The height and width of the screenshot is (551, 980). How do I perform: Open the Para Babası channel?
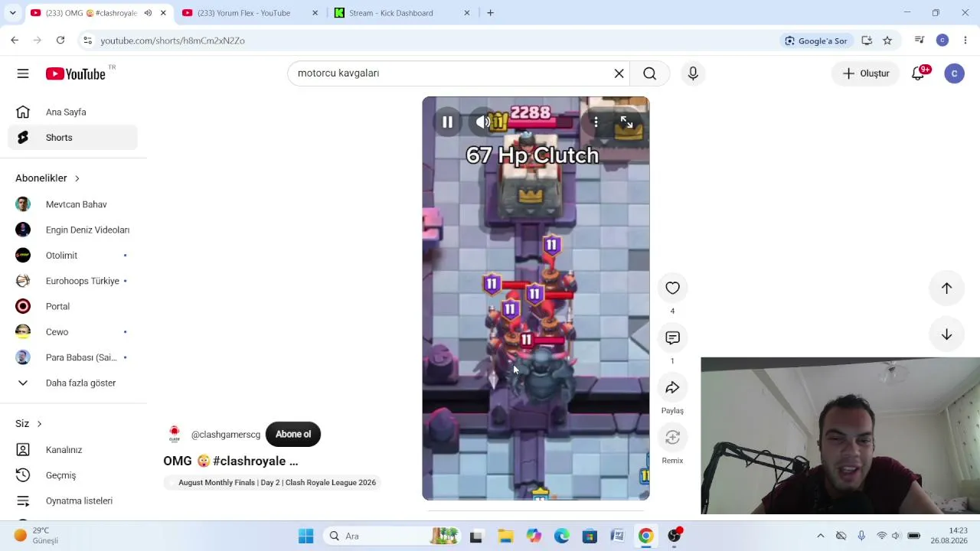tap(73, 357)
